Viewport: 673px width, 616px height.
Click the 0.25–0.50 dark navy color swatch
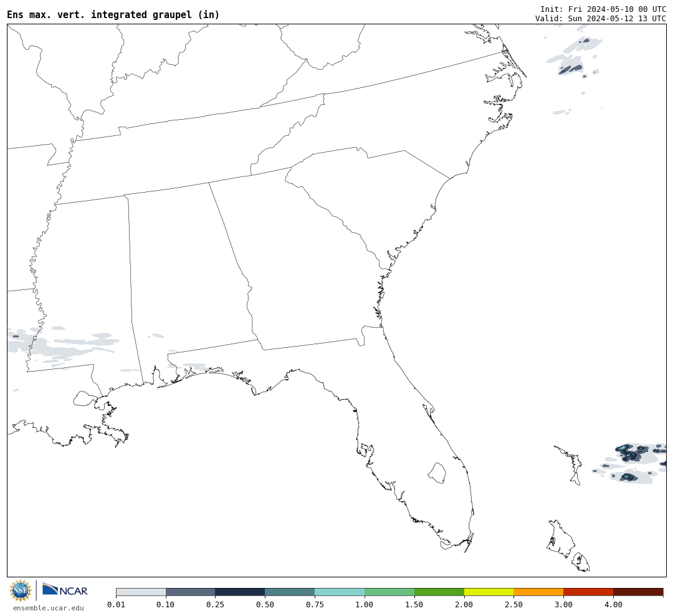tap(240, 592)
